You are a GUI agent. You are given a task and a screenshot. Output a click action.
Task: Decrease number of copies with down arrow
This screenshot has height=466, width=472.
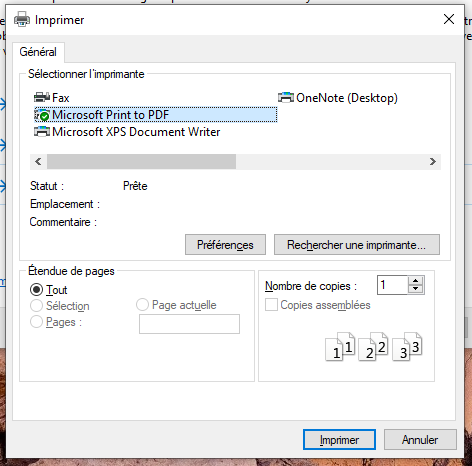(x=415, y=289)
